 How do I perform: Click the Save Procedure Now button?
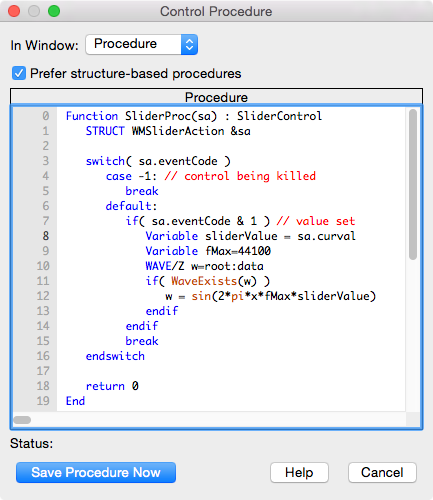[x=96, y=472]
